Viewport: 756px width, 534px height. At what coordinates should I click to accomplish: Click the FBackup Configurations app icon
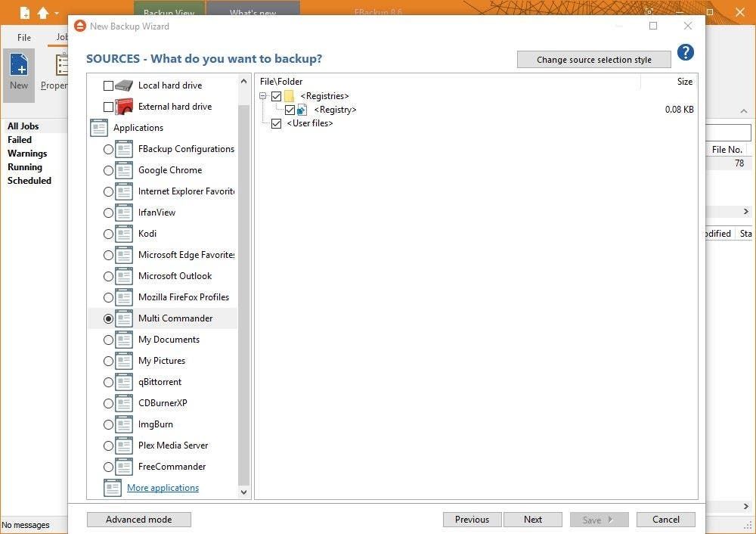tap(124, 149)
